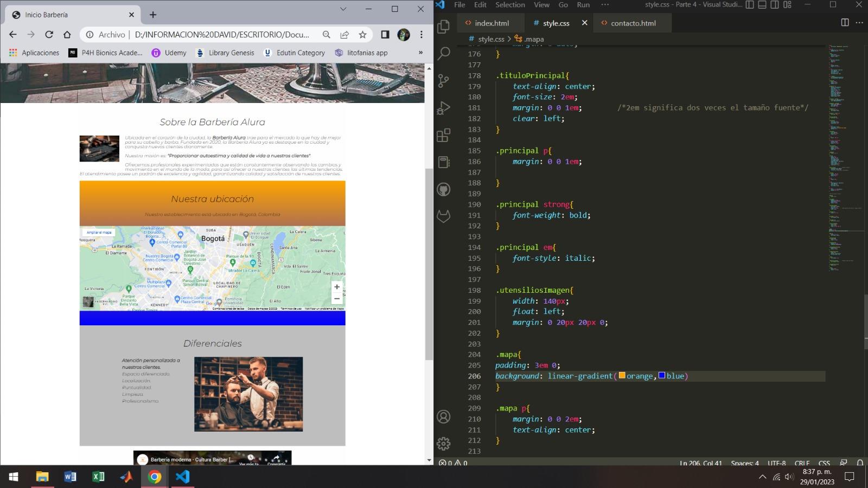Click orange color swatch in code
The height and width of the screenshot is (488, 868).
622,375
